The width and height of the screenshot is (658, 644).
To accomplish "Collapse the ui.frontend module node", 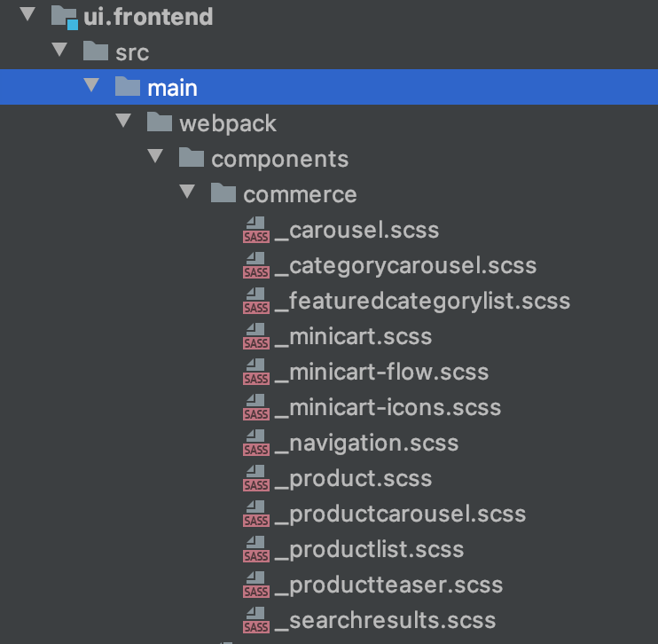I will [27, 15].
